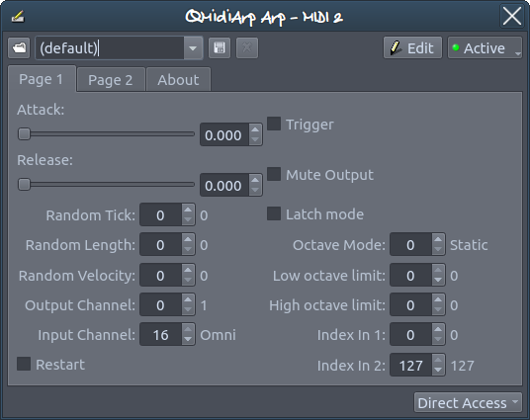The height and width of the screenshot is (420, 530).
Task: Toggle the Mute Output checkbox
Action: [274, 174]
